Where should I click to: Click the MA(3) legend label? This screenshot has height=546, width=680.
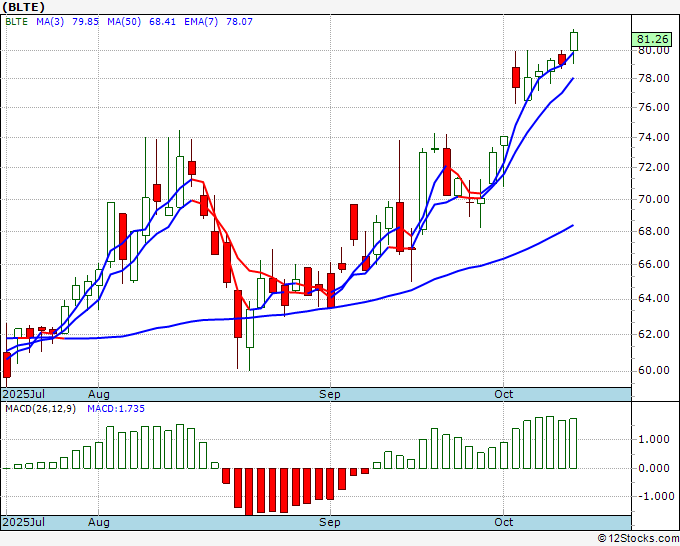(x=50, y=22)
